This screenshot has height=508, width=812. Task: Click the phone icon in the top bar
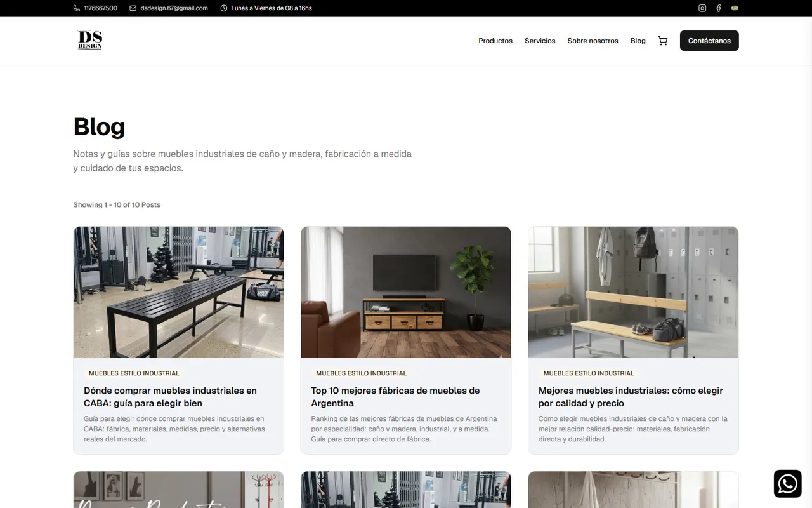point(77,8)
